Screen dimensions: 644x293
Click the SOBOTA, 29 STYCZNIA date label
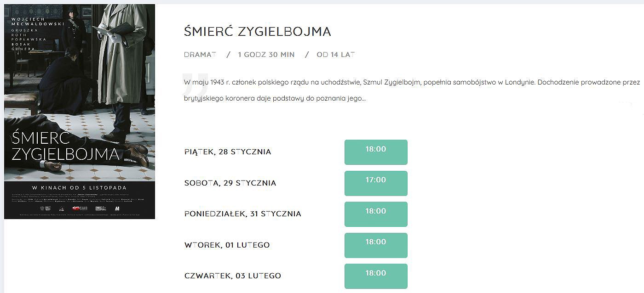(x=230, y=183)
